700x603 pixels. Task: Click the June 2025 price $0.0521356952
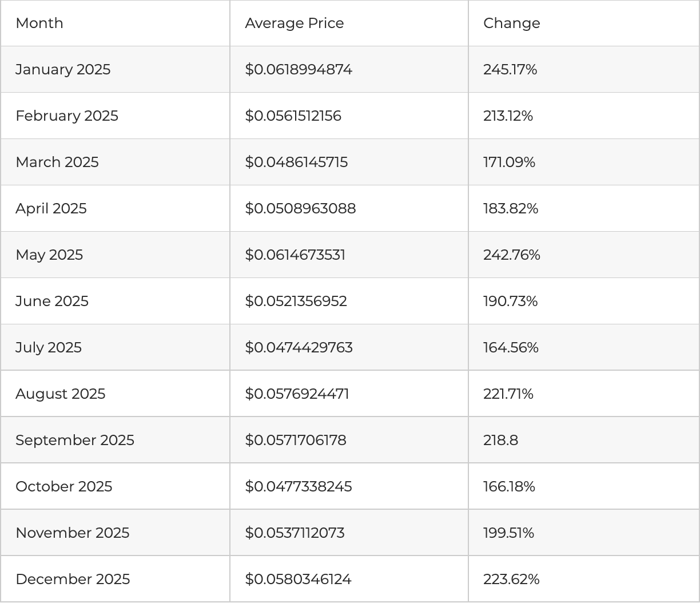coord(296,301)
